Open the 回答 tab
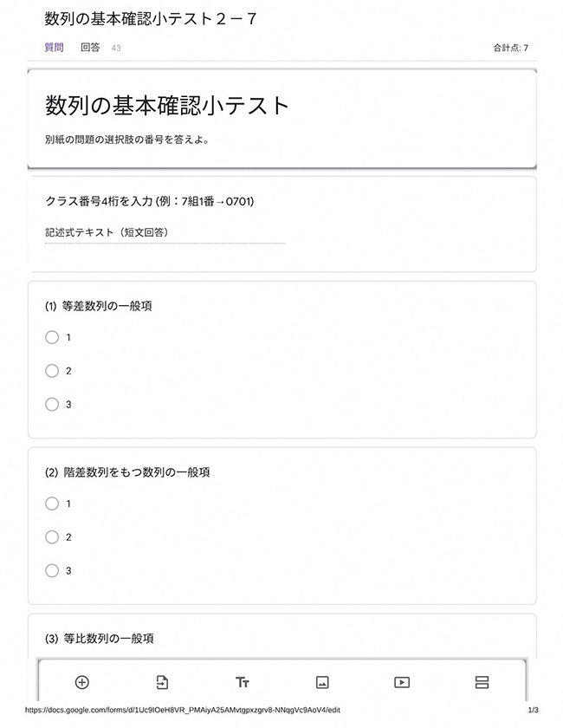 click(x=90, y=48)
